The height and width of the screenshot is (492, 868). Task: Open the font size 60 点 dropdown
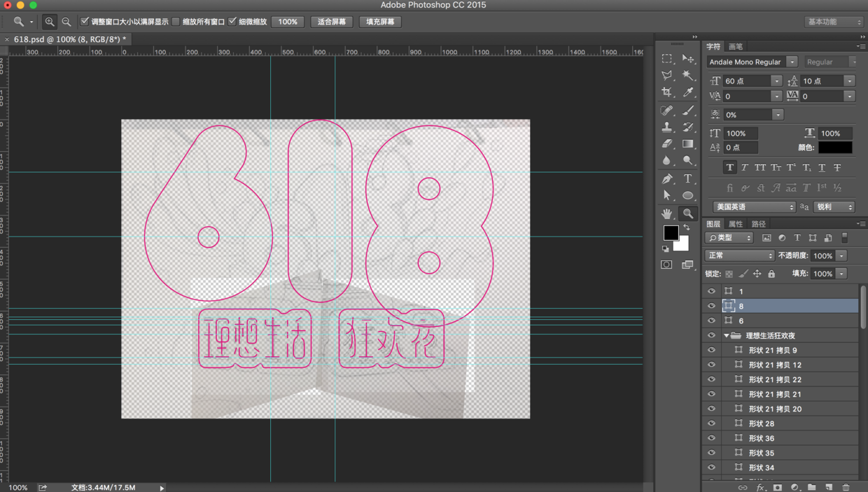tap(776, 81)
